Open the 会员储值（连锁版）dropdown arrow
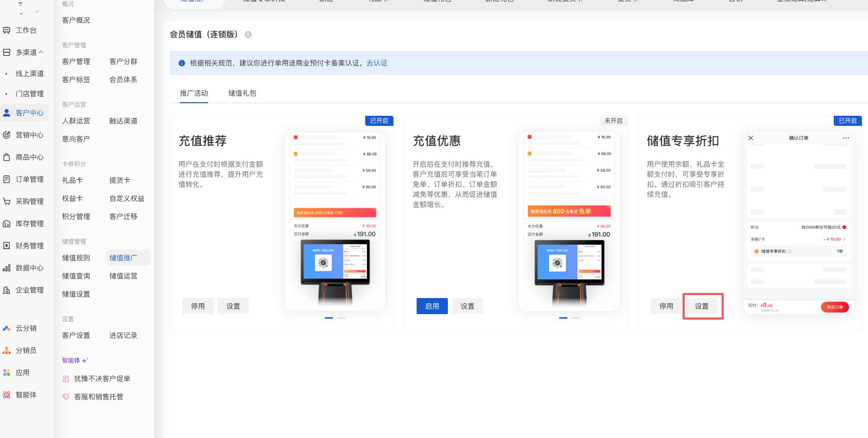868x438 pixels. pos(248,35)
